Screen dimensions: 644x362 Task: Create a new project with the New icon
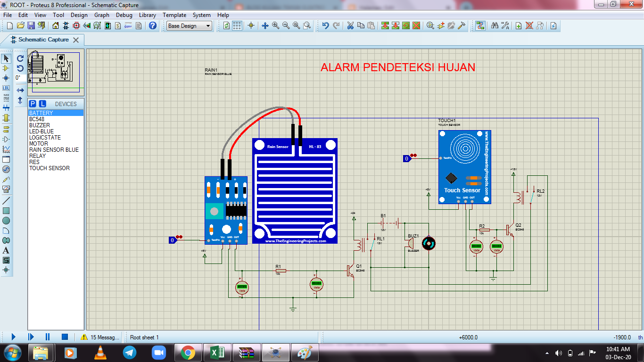[10, 25]
